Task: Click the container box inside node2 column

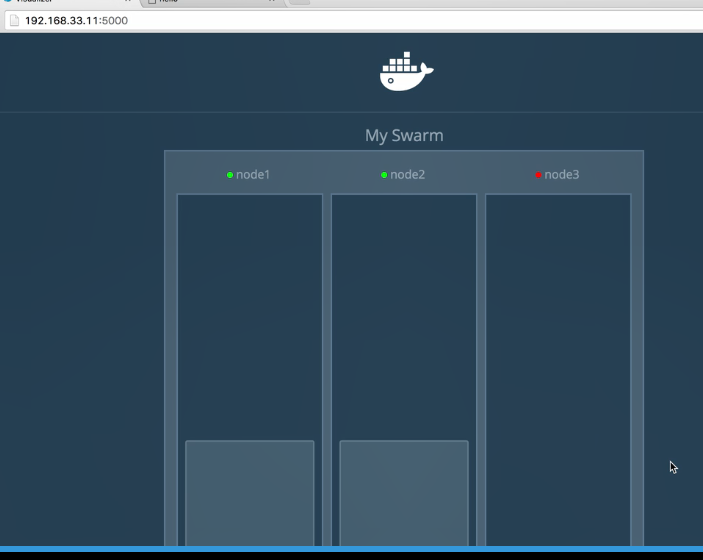Action: pyautogui.click(x=404, y=493)
